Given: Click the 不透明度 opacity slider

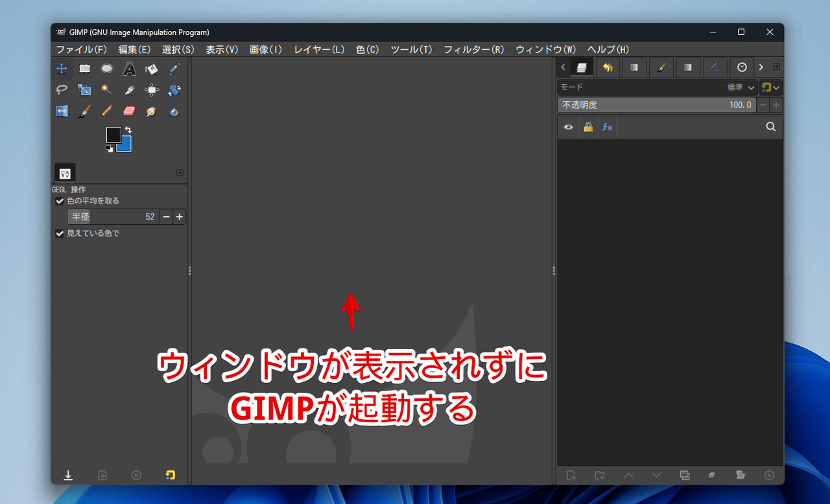Looking at the screenshot, I should [657, 105].
